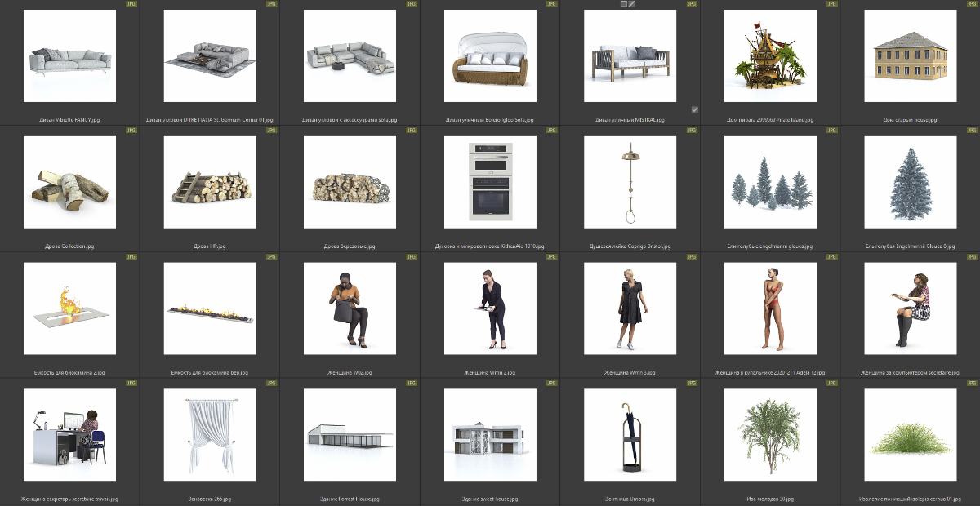Choose the long biofireplace burner thumbnail
The image size is (980, 506).
[210, 308]
